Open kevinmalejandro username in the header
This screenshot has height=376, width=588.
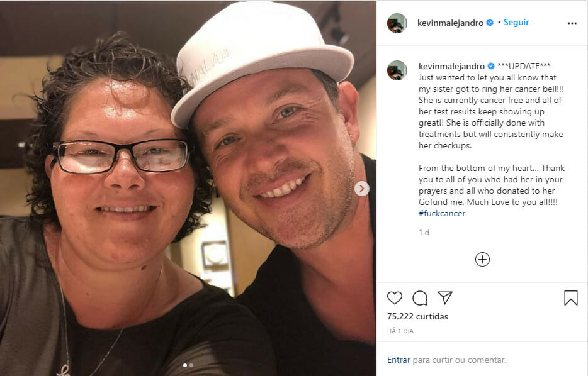[x=450, y=23]
